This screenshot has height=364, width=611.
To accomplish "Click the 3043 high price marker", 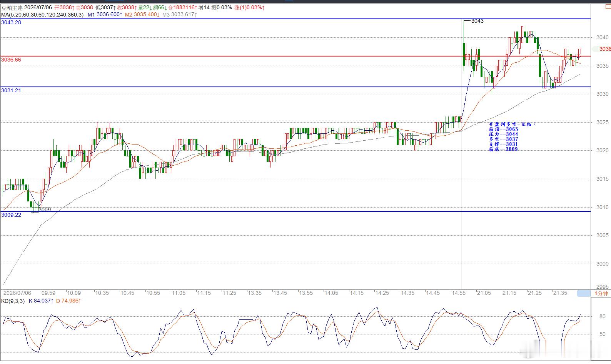I will (477, 21).
